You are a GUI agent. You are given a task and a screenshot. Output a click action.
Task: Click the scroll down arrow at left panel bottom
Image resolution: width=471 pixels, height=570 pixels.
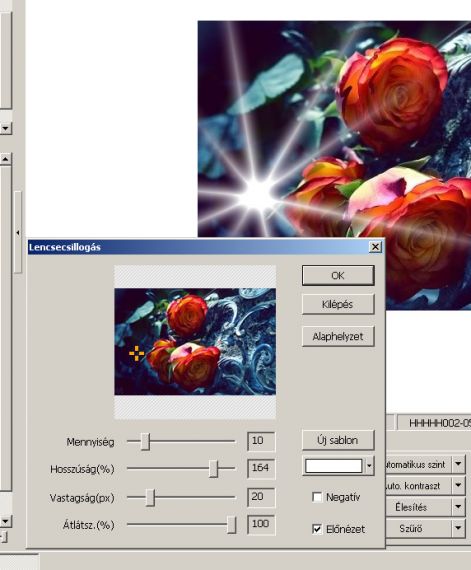tap(6, 521)
